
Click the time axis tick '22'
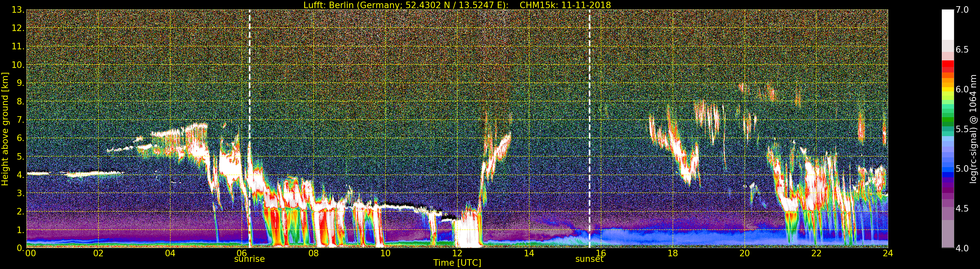(816, 253)
